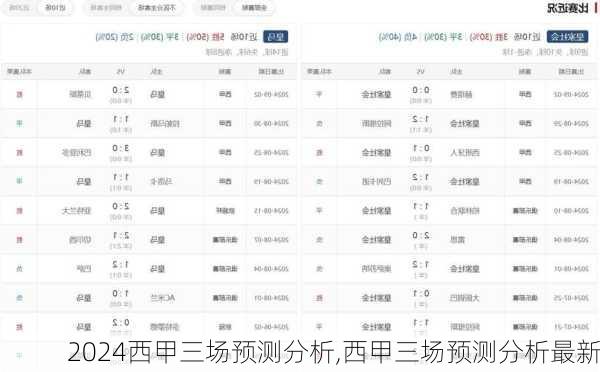Click 本队胜负 header in the 皇马 table
600x372 pixels.
click(19, 71)
